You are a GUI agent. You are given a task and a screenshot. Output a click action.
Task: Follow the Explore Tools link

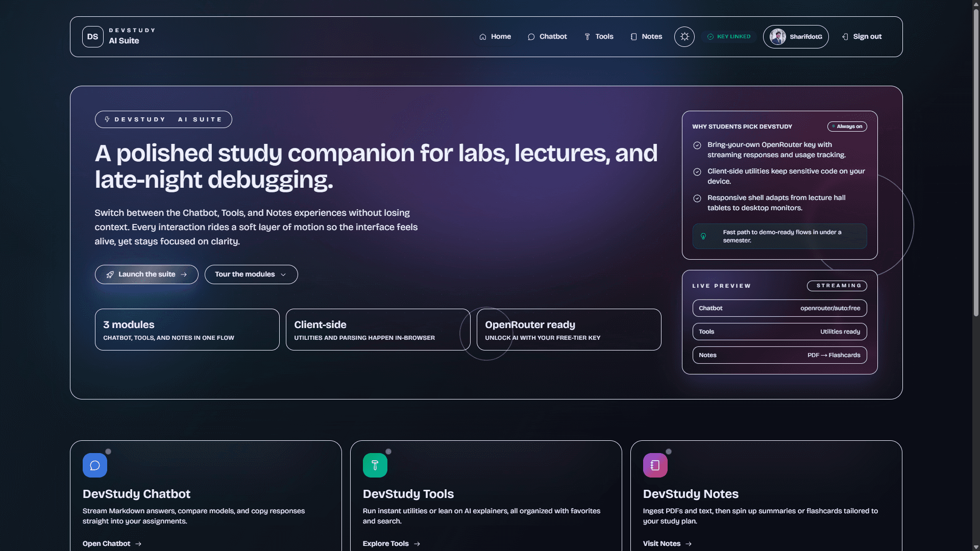pos(390,543)
